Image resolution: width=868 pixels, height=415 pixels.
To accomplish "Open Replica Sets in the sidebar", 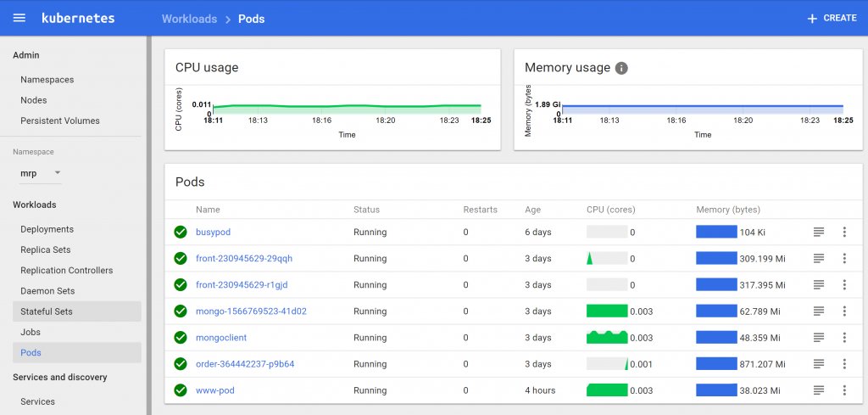I will coord(46,250).
